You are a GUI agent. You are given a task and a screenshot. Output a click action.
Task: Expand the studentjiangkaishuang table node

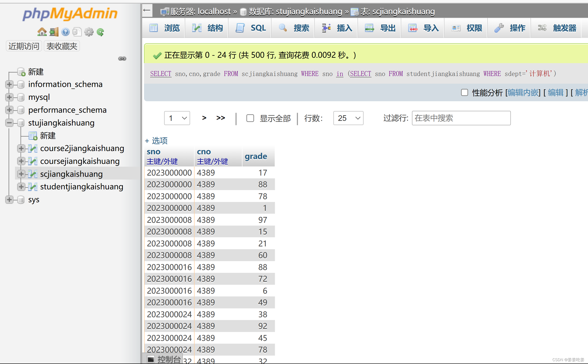pos(21,187)
